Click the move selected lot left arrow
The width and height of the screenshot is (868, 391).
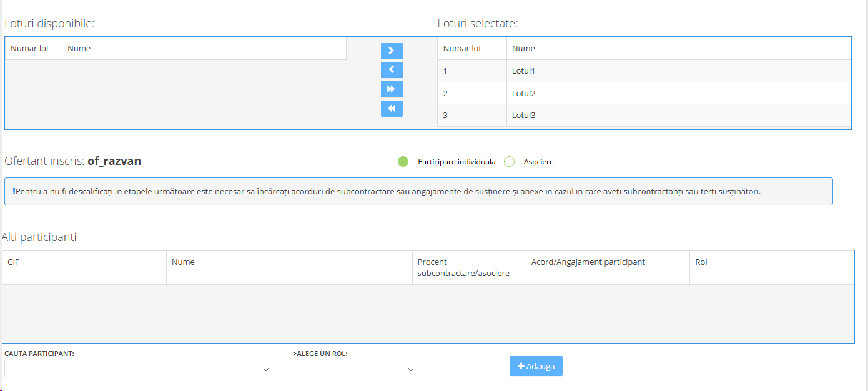coord(392,70)
